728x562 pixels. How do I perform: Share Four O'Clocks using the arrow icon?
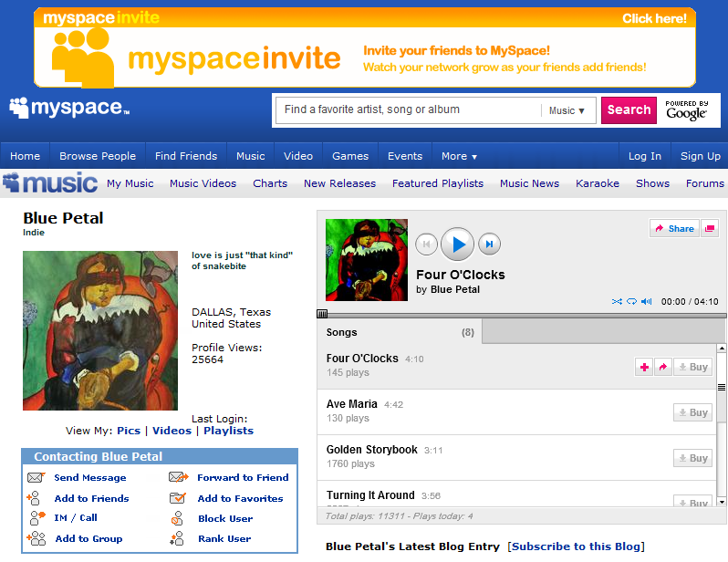pos(663,367)
